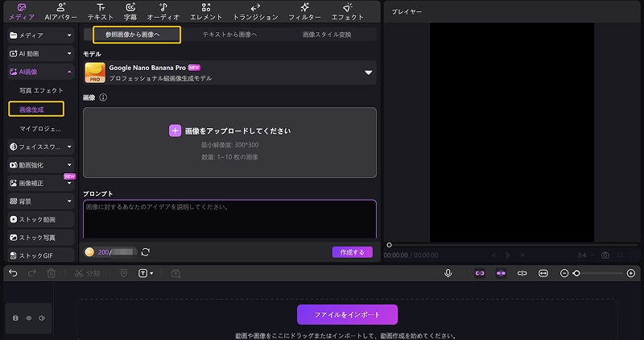Screen dimensions: 644x340
Task: Refresh the AI credits count
Action: point(146,252)
